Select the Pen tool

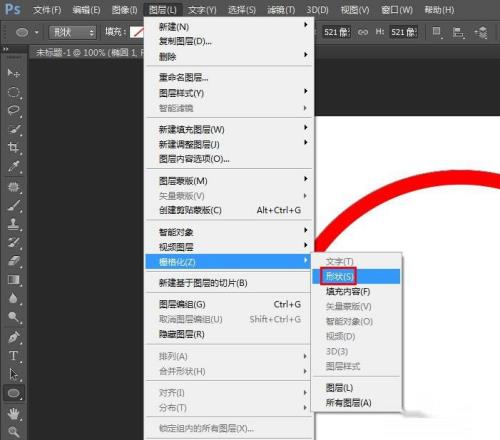click(13, 338)
